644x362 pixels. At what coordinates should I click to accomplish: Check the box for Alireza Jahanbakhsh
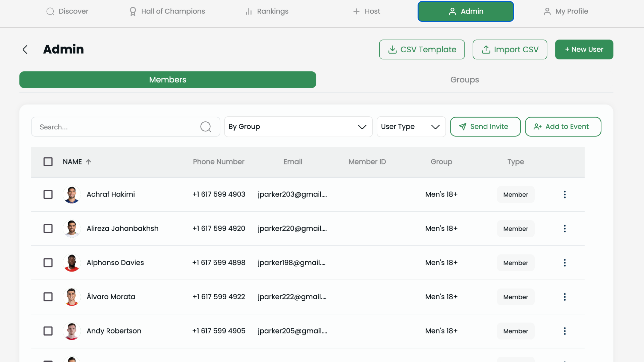(x=48, y=229)
